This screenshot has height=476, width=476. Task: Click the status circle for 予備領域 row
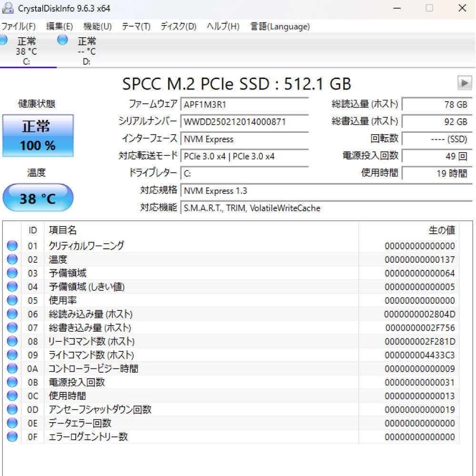pos(12,273)
